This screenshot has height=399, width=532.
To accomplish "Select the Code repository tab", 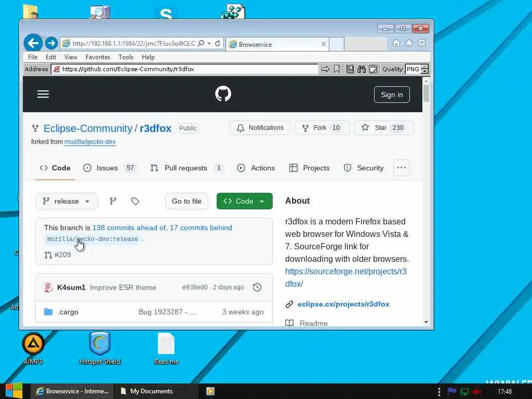I will (x=55, y=168).
